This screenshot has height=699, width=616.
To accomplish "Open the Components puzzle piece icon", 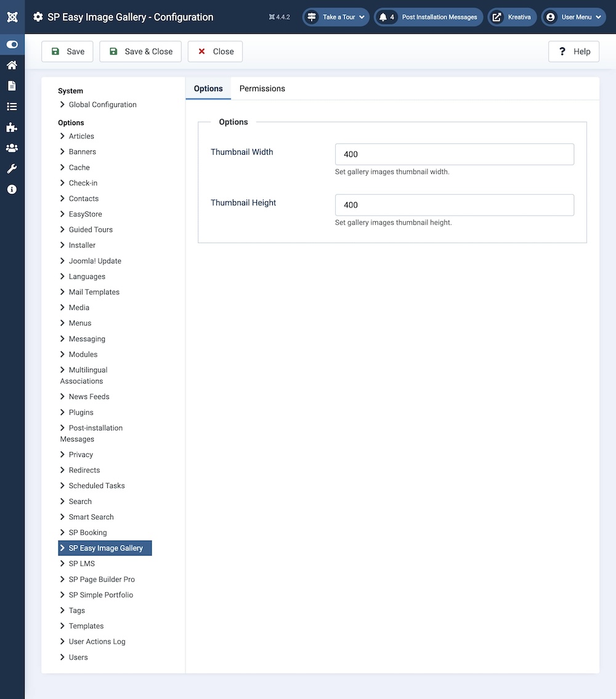I will tap(12, 127).
